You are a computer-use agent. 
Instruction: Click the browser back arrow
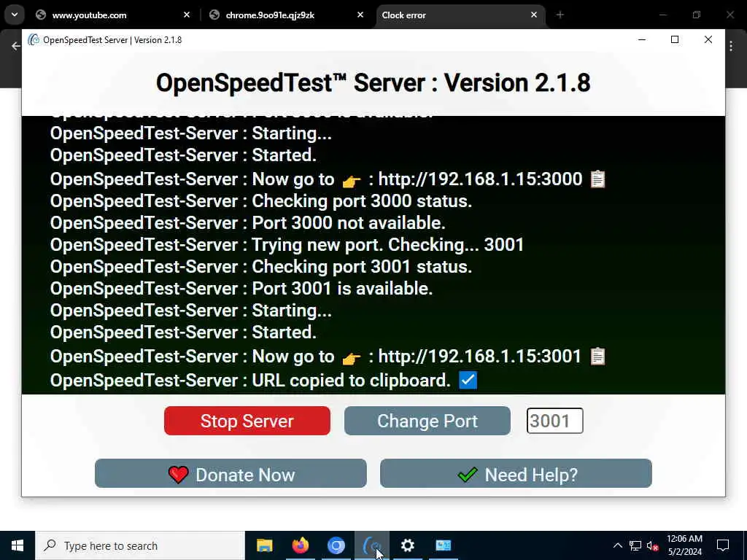[16, 46]
